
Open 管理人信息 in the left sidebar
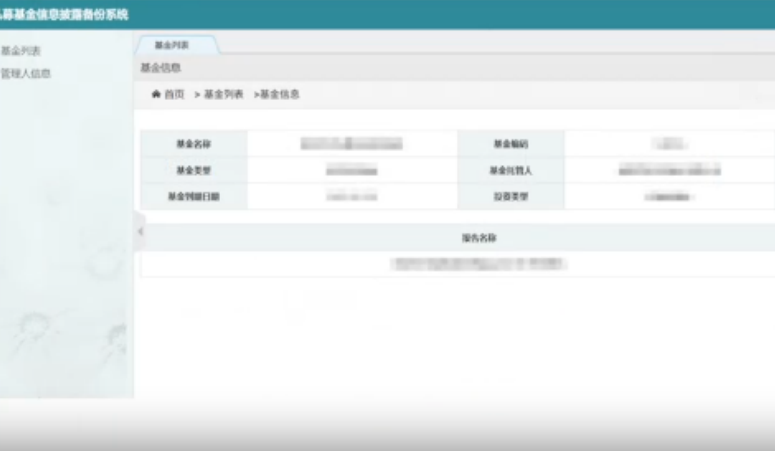click(26, 73)
